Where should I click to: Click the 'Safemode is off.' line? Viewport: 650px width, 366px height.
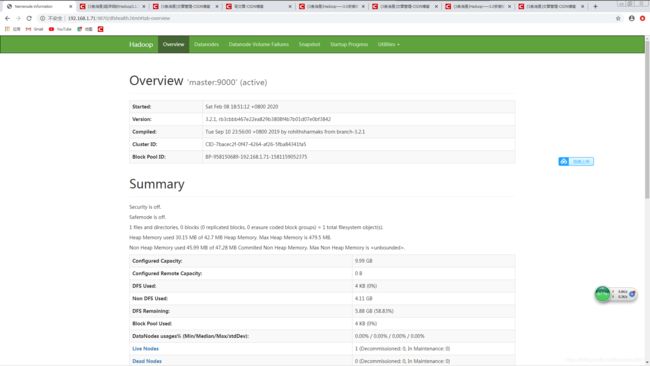tap(148, 217)
